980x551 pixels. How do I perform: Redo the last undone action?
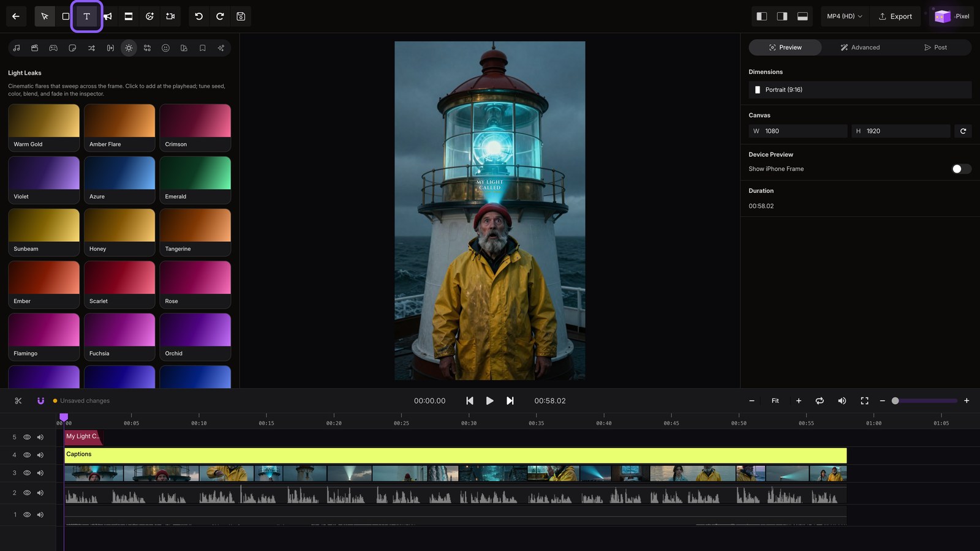[x=220, y=17]
